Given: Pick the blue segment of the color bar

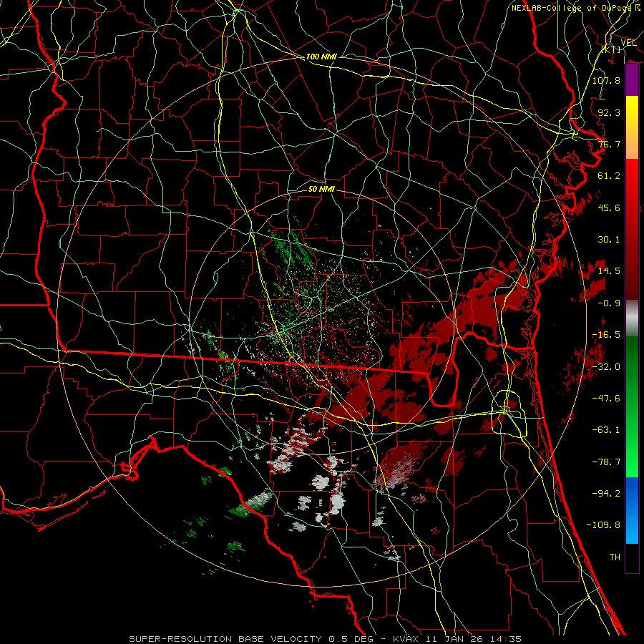Looking at the screenshot, I should (632, 510).
